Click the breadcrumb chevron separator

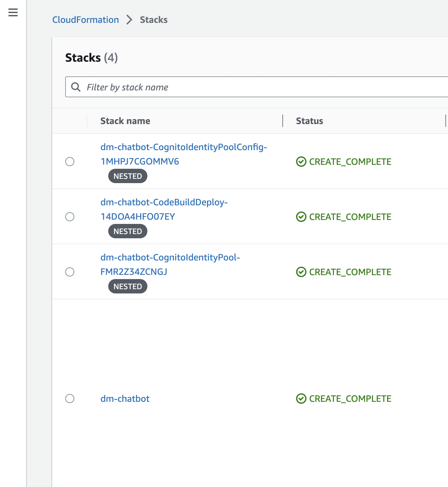129,20
